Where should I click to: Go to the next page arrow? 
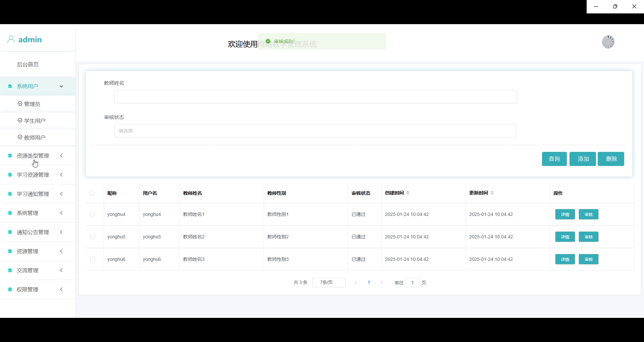coord(382,283)
